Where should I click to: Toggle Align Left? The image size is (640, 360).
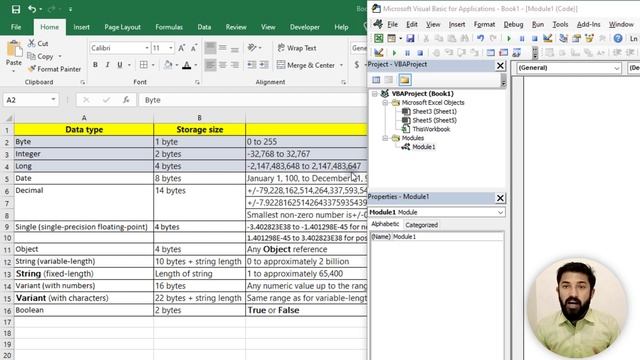(210, 65)
